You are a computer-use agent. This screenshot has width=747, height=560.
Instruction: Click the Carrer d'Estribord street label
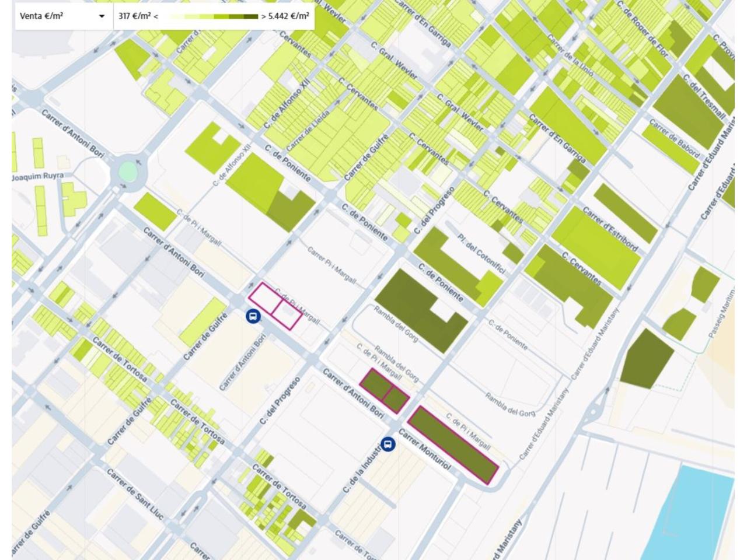tap(610, 229)
